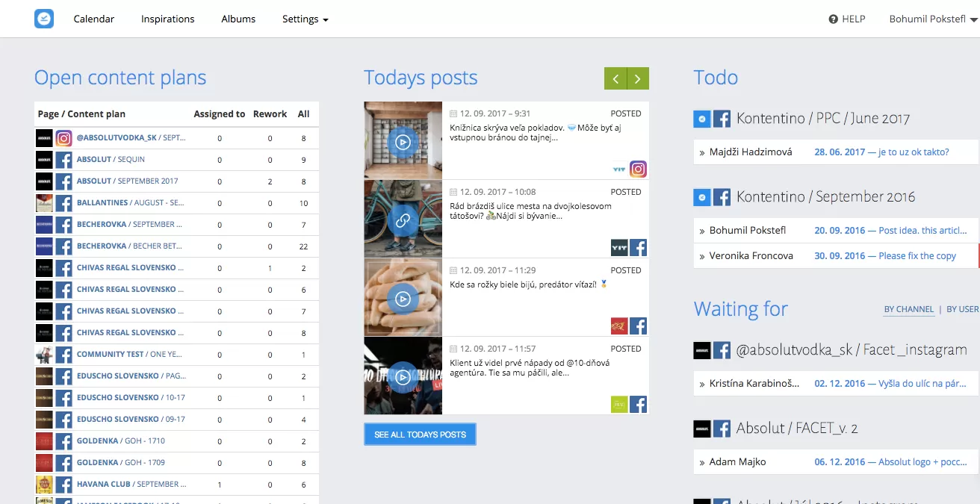Go to the Inspirations page
980x504 pixels.
(167, 19)
